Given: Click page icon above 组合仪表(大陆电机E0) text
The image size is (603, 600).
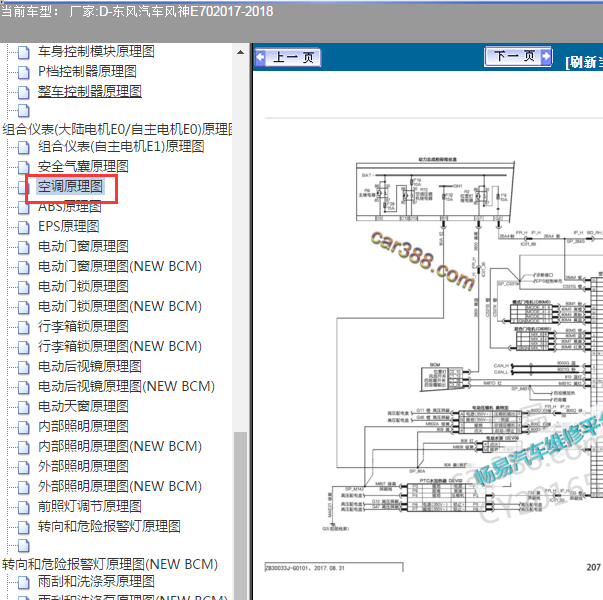Looking at the screenshot, I should click(23, 111).
